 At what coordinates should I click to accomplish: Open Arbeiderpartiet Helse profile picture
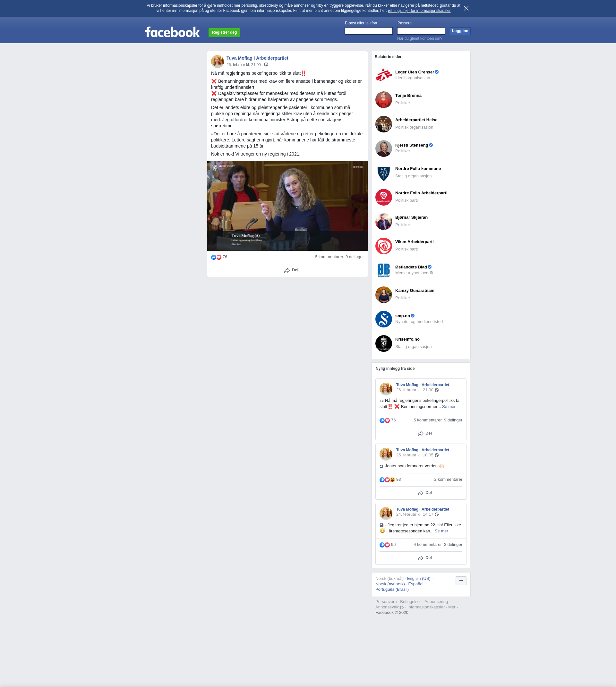(x=383, y=124)
